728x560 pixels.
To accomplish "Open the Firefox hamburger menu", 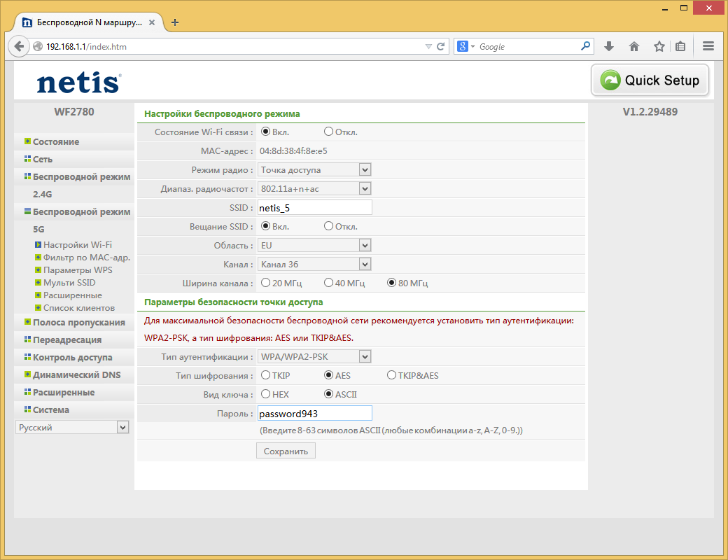I will (708, 46).
